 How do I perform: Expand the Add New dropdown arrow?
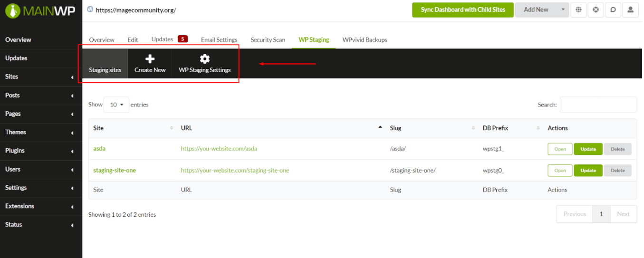click(563, 10)
